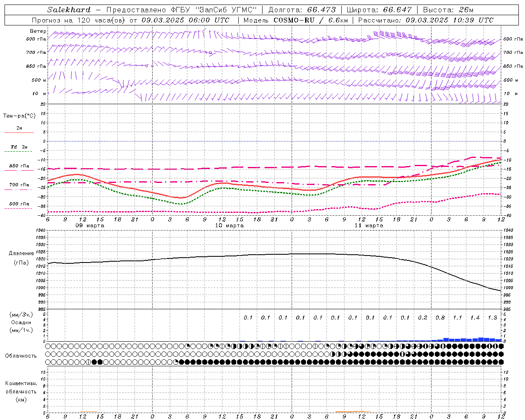525x420 pixels.
Task: Click the left "500 м" wind level label
Action: tap(39, 80)
